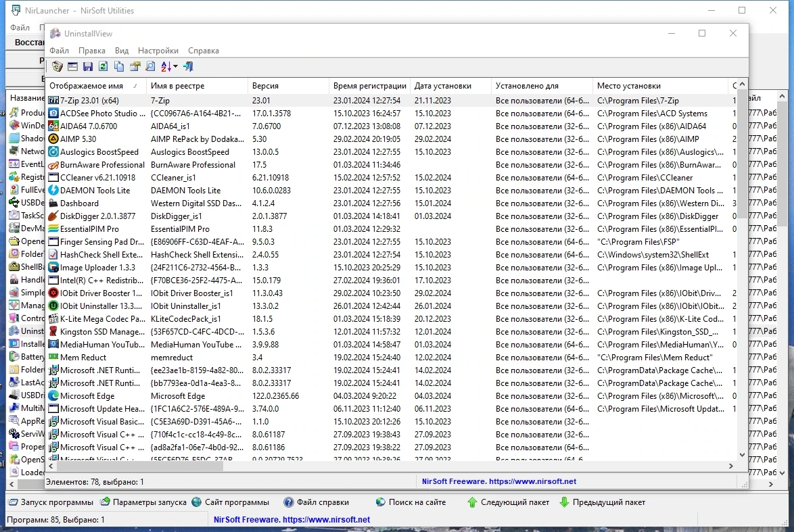Image resolution: width=794 pixels, height=532 pixels.
Task: Click the EssentialPIM Pro row icon
Action: 53,228
